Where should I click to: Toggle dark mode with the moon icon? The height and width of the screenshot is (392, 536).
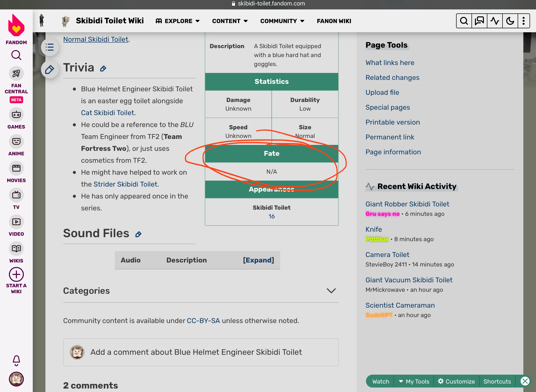510,21
